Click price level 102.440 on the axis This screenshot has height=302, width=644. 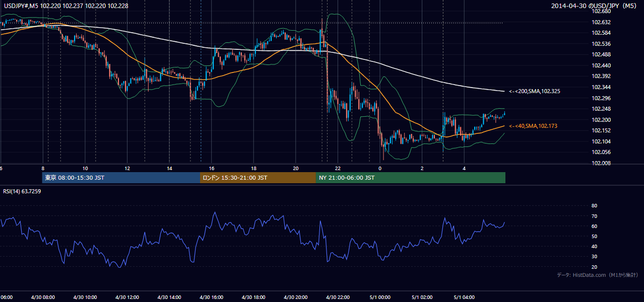[601, 65]
